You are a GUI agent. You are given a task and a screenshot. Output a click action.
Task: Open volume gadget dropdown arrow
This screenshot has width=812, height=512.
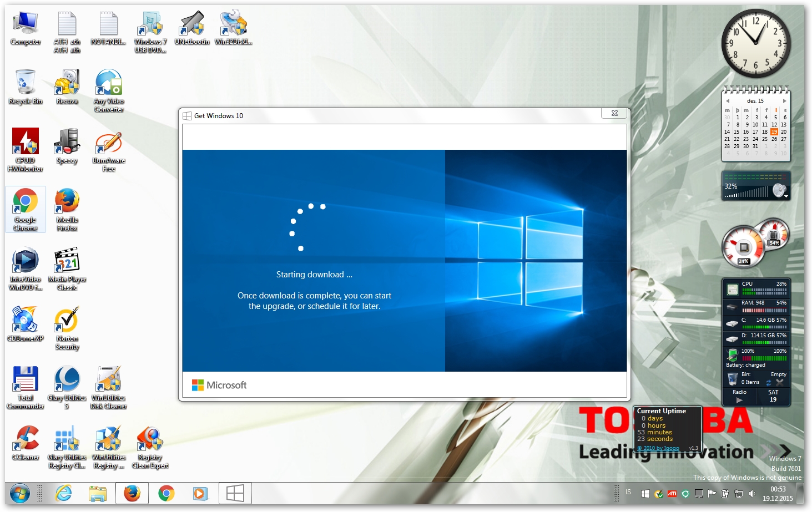tap(786, 196)
